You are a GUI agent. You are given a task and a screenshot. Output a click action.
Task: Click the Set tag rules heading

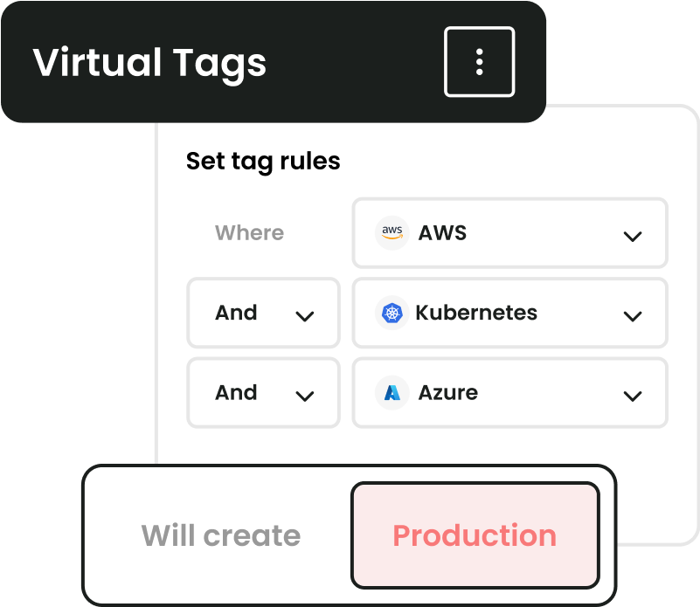[x=263, y=161]
